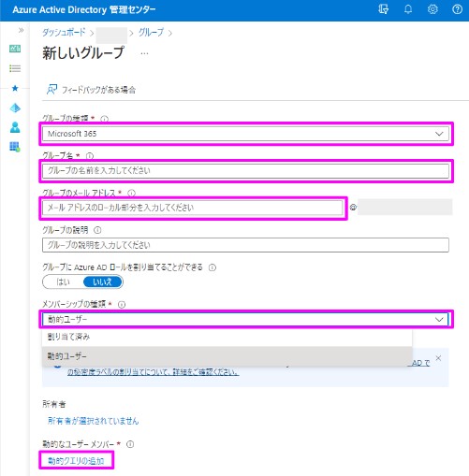Viewport: 469px width, 476px height.
Task: Go to ダッシュボード breadcrumb
Action: coord(64,32)
